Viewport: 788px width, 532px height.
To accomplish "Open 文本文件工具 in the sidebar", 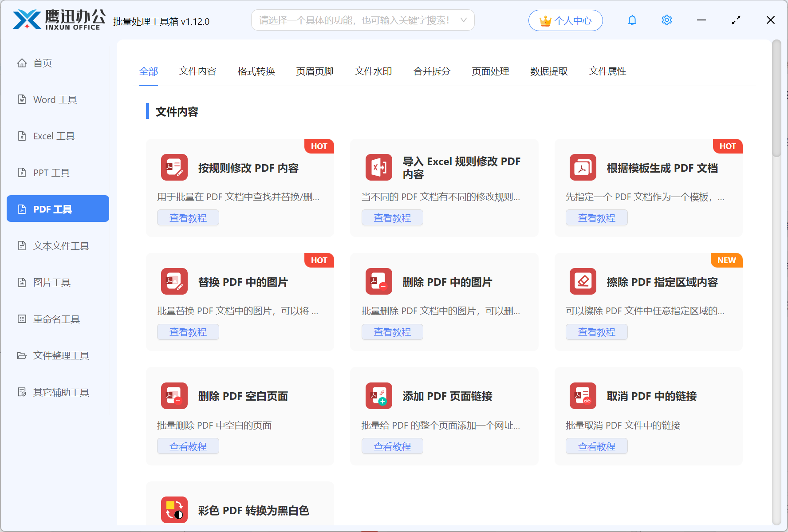I will point(58,246).
